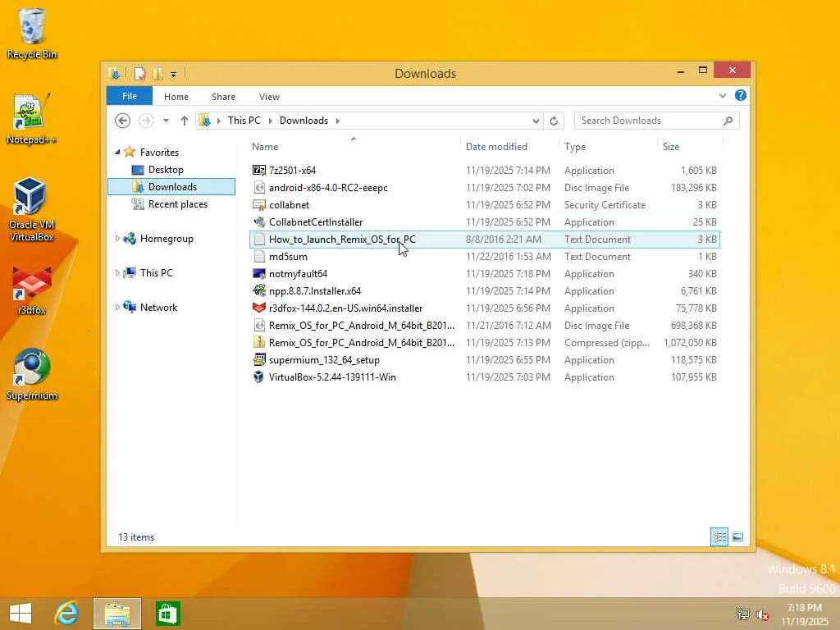Select the md5sum text document icon
Viewport: 840px width, 630px height.
coord(258,257)
